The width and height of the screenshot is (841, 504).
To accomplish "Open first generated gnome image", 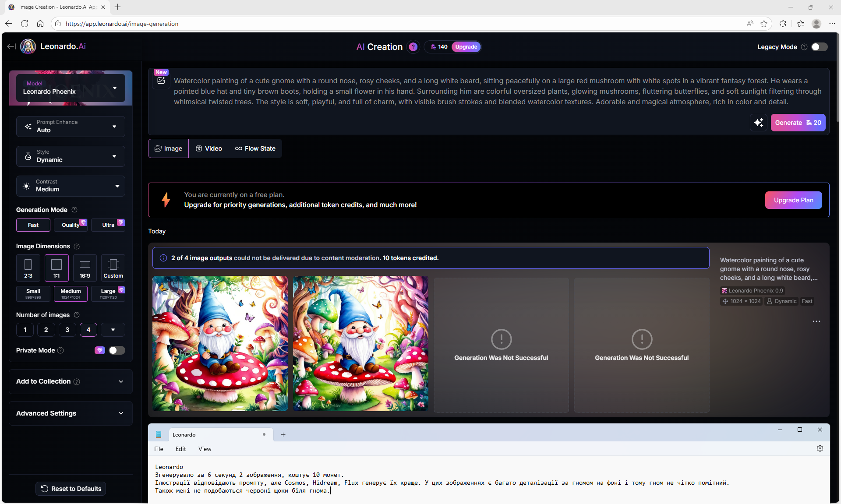I will point(220,343).
